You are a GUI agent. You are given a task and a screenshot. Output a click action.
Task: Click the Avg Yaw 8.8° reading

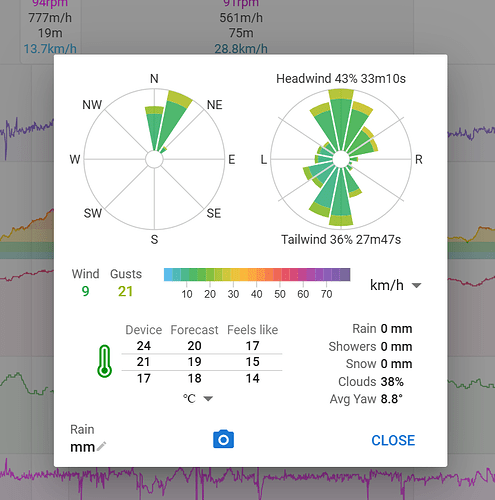click(x=366, y=399)
